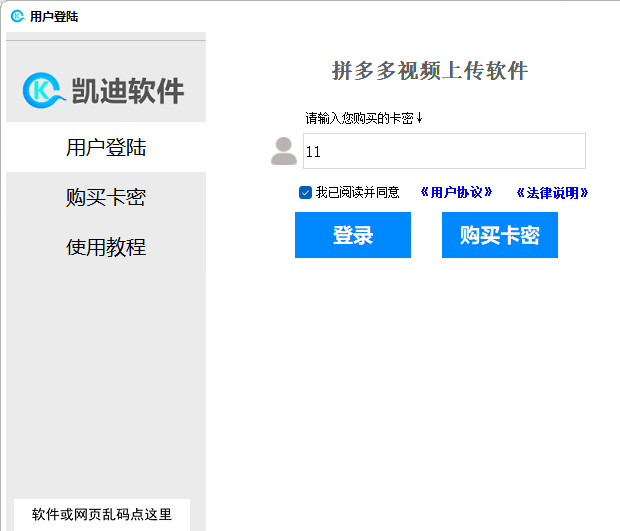This screenshot has height=531, width=620.
Task: Click the 用户登陆 window title text
Action: tap(54, 17)
